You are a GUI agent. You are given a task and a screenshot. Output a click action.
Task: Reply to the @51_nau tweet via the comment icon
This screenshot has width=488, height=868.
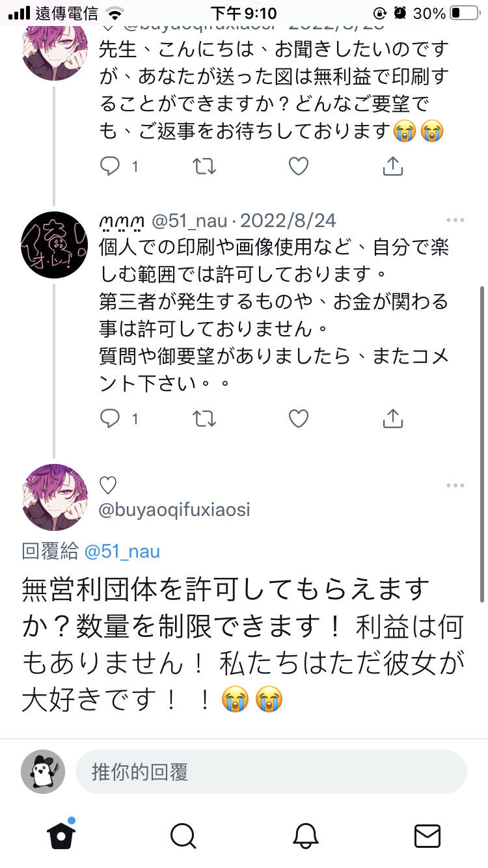tap(111, 419)
